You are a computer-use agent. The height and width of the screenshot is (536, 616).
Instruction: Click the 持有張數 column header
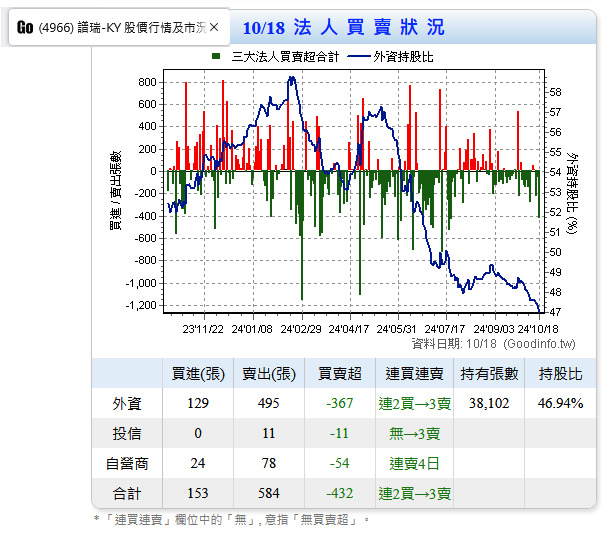489,373
